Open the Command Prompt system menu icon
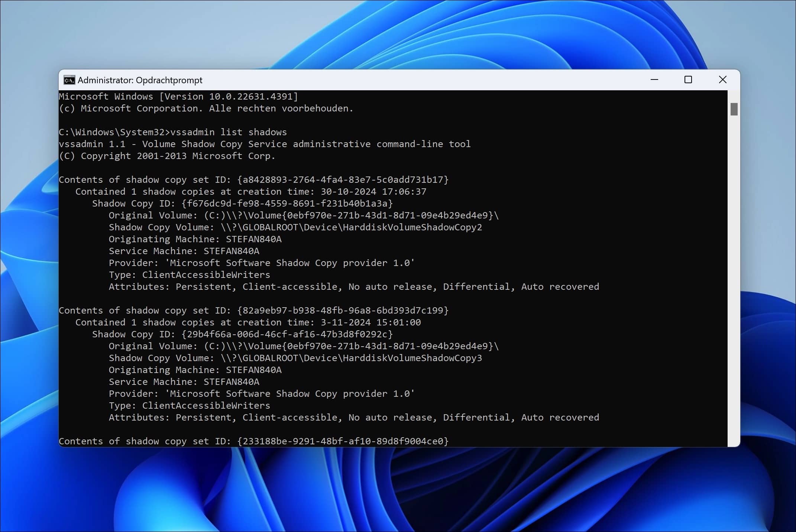 click(69, 80)
